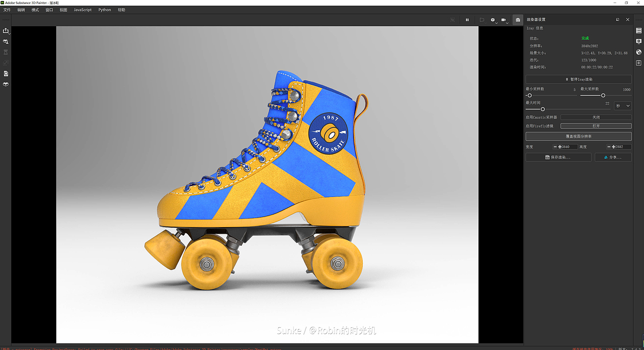Click the camera snapshot icon in viewport toolbar
The height and width of the screenshot is (350, 644).
(518, 20)
